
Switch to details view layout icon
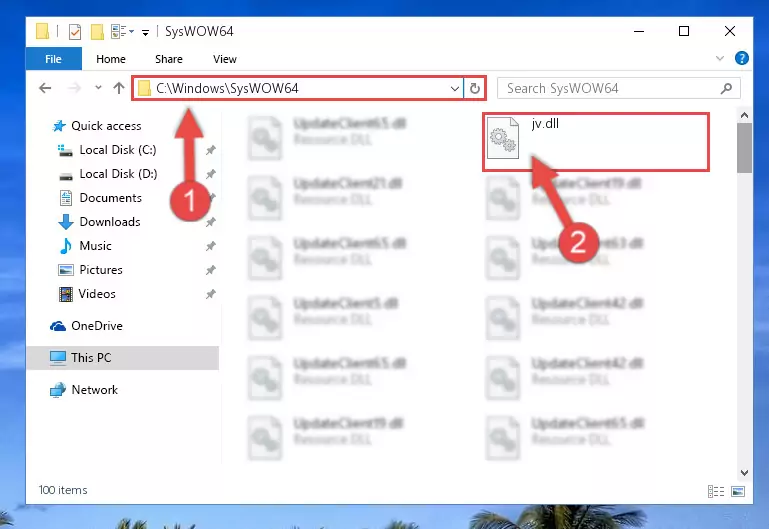point(716,491)
